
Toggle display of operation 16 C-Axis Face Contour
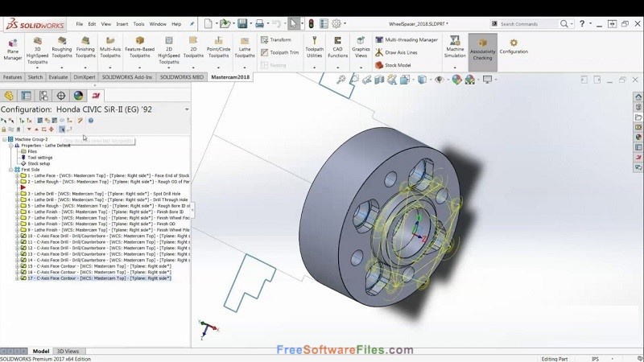23,272
